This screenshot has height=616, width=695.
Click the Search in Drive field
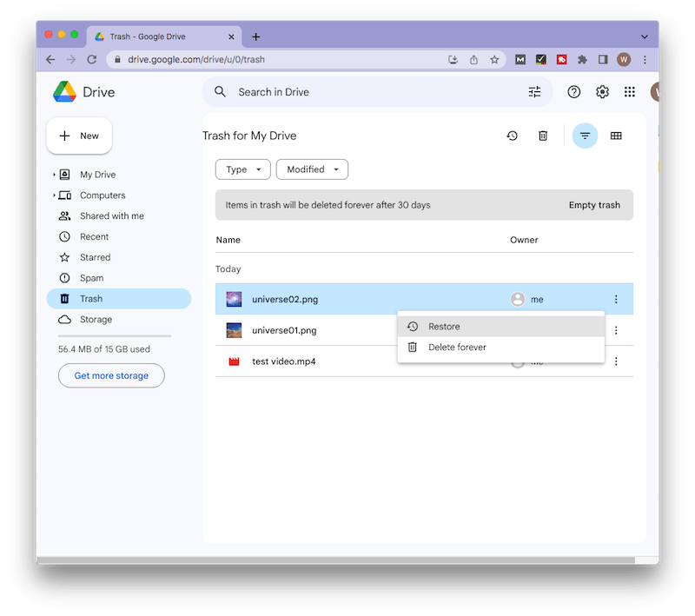pos(377,92)
